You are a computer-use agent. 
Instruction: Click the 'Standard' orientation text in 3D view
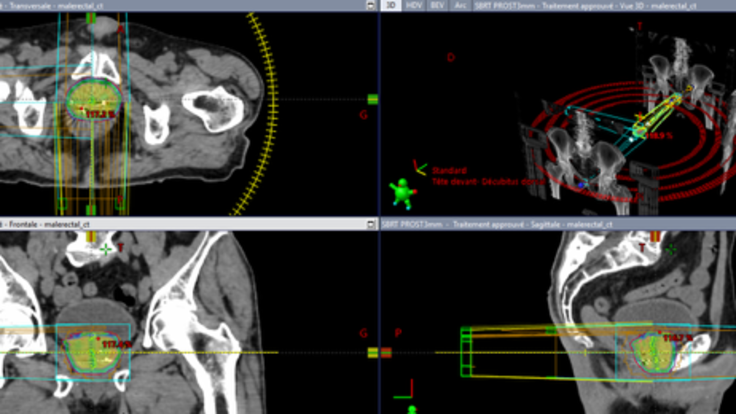pyautogui.click(x=449, y=170)
